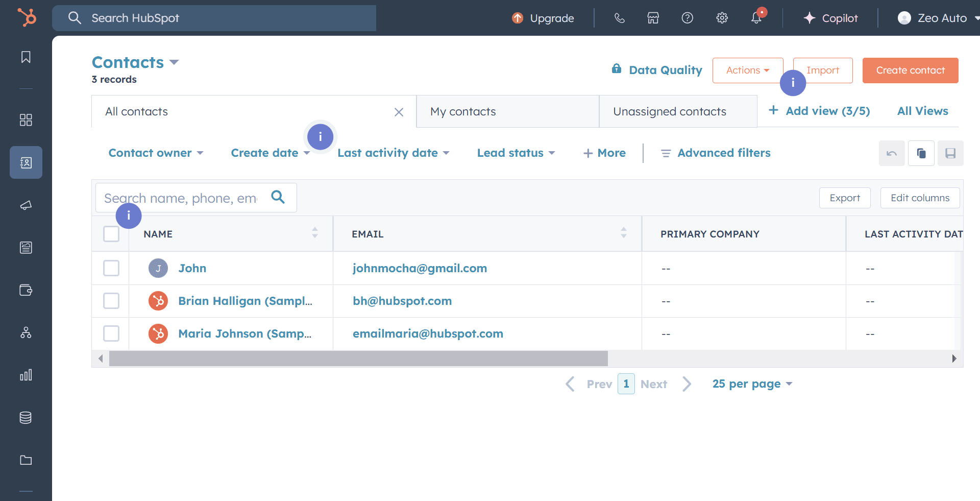Screen dimensions: 980x501
Task: Click the Create contact button
Action: [x=910, y=70]
